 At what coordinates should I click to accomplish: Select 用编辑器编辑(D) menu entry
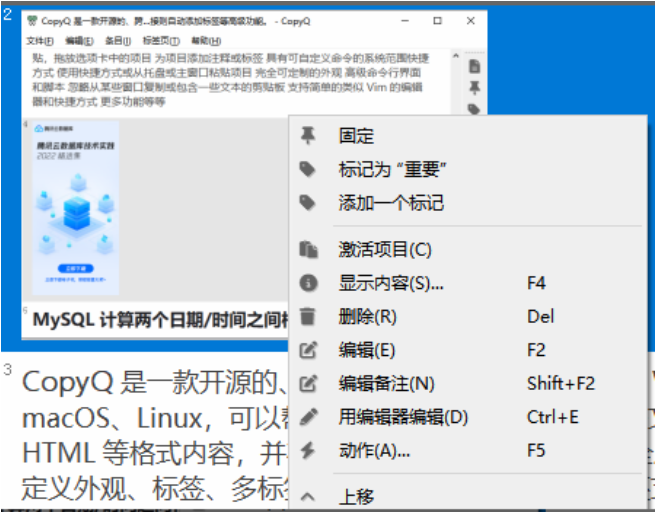(467, 417)
